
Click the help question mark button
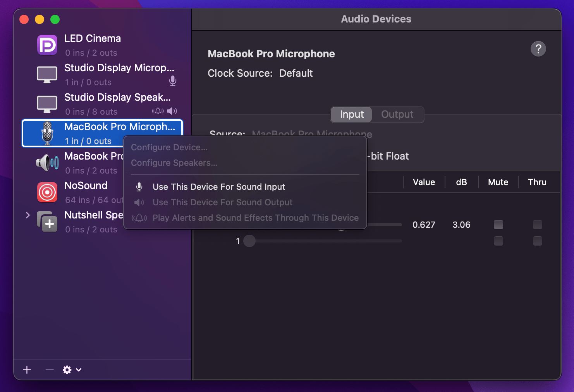pyautogui.click(x=538, y=49)
